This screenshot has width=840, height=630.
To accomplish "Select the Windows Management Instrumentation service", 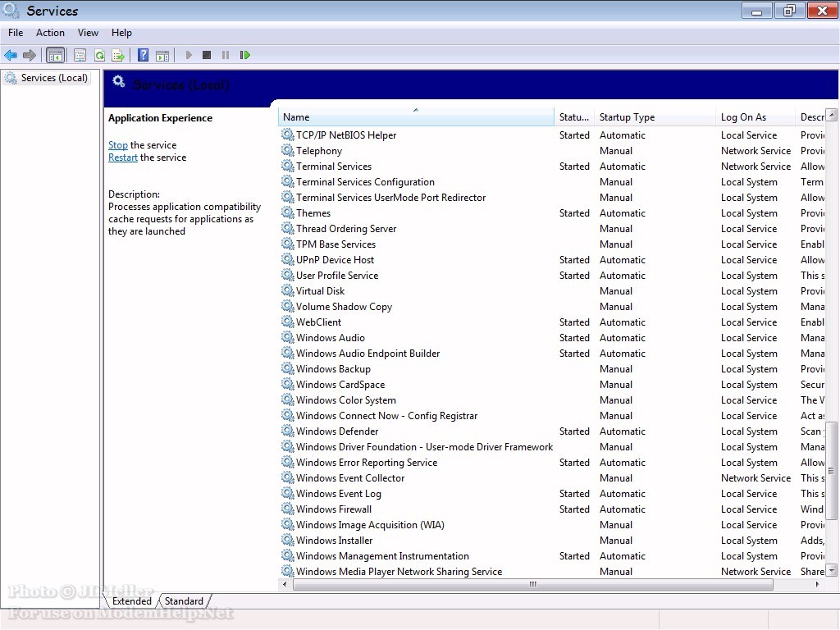I will pos(552,555).
